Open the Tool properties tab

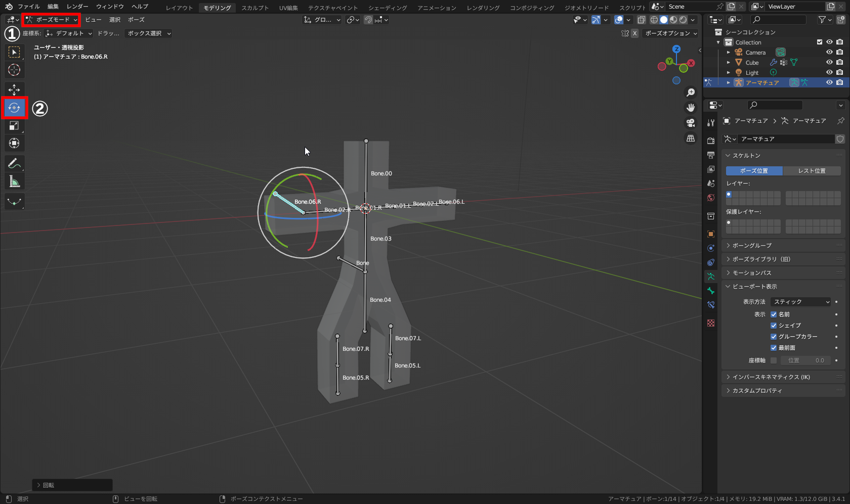point(711,123)
